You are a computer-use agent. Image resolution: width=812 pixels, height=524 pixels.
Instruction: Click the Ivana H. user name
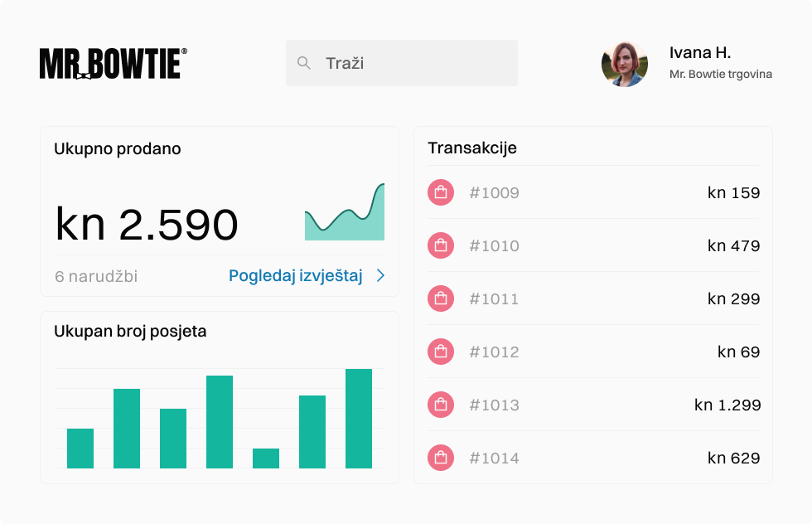[699, 53]
